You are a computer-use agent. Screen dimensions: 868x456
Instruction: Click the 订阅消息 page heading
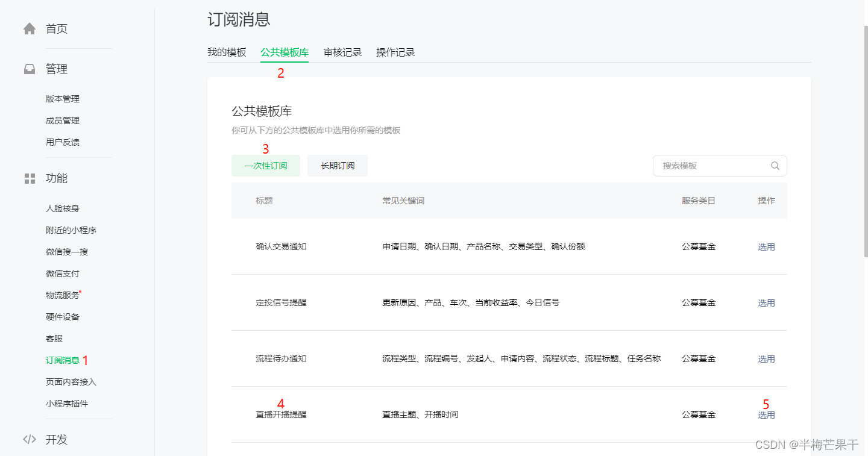(x=239, y=19)
